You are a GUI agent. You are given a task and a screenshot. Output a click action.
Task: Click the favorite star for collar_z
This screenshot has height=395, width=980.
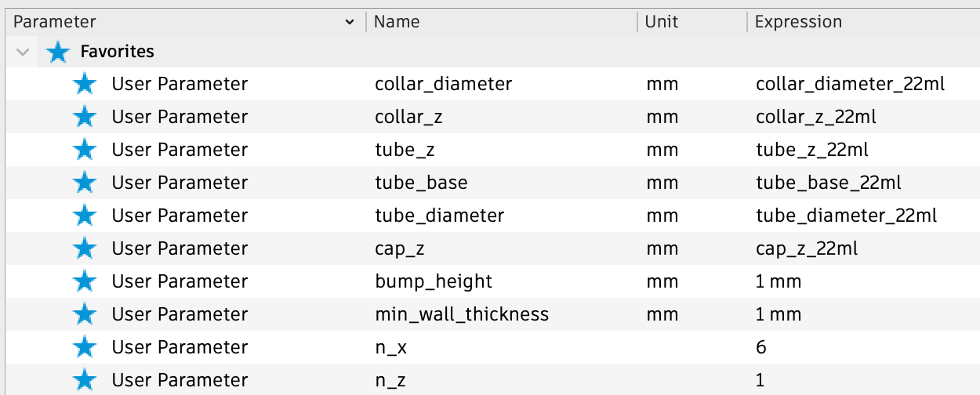pyautogui.click(x=84, y=117)
